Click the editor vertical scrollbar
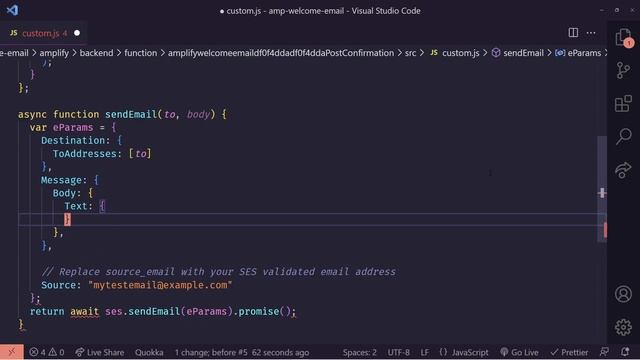640x360 pixels. click(602, 189)
